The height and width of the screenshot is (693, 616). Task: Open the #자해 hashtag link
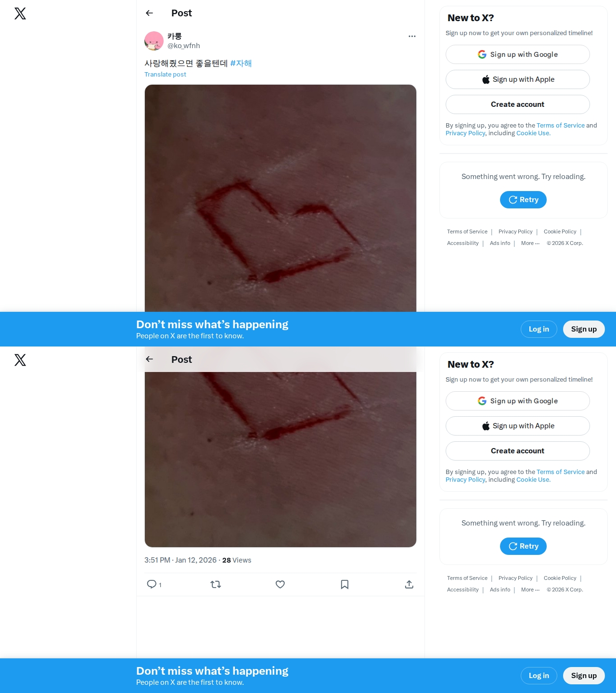click(241, 63)
